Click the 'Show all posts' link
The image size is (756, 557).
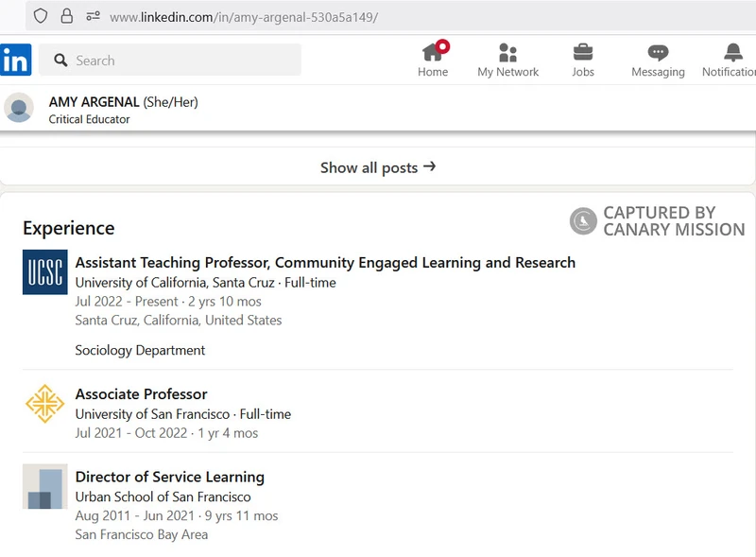378,167
